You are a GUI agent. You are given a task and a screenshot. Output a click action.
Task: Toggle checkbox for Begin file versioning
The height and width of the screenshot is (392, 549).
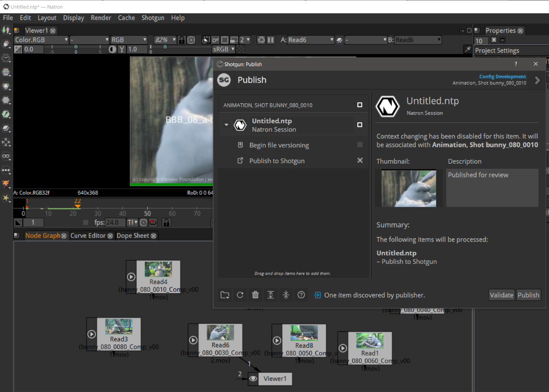coord(360,145)
